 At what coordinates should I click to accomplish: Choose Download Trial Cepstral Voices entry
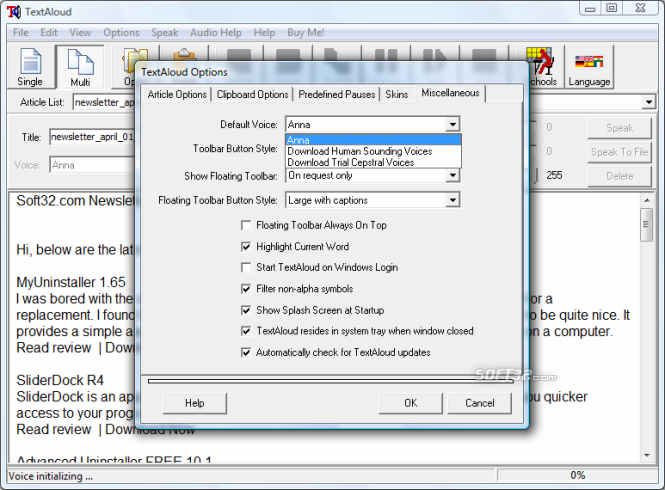(373, 162)
